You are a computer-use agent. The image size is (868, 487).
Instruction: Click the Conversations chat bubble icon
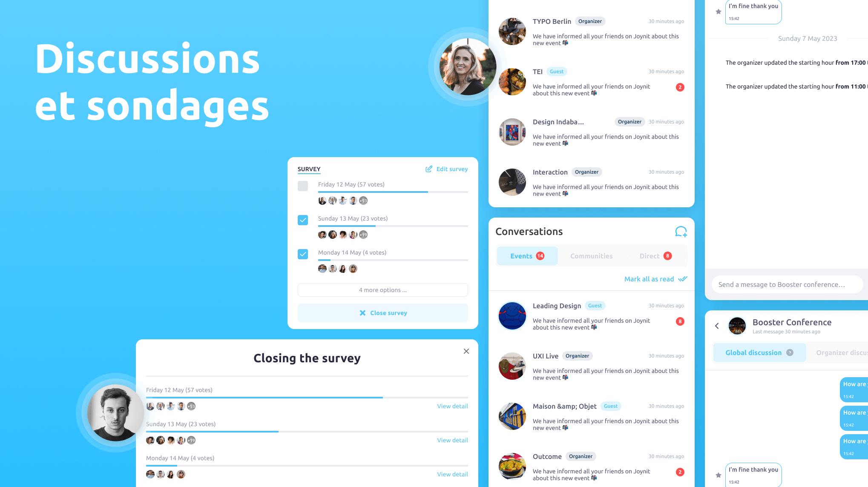click(680, 231)
